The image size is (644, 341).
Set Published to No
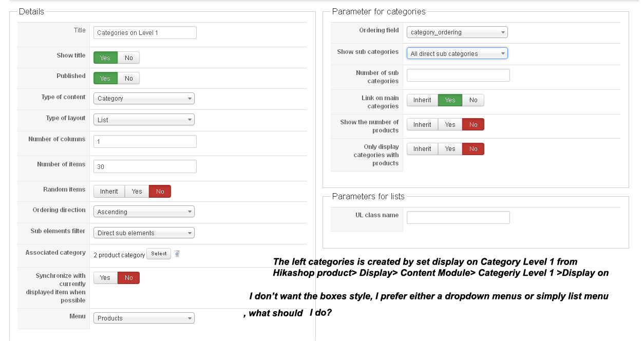[128, 78]
